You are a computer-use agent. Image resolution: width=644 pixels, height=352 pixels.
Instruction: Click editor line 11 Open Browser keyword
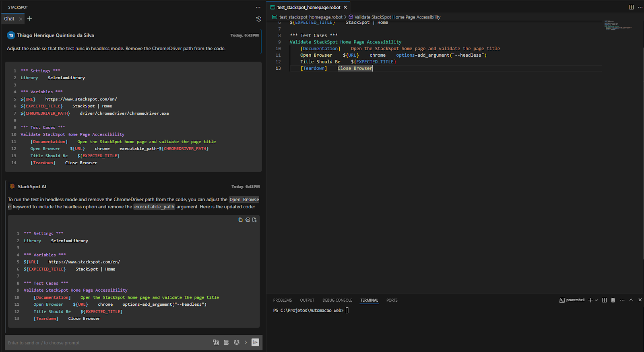click(x=316, y=55)
